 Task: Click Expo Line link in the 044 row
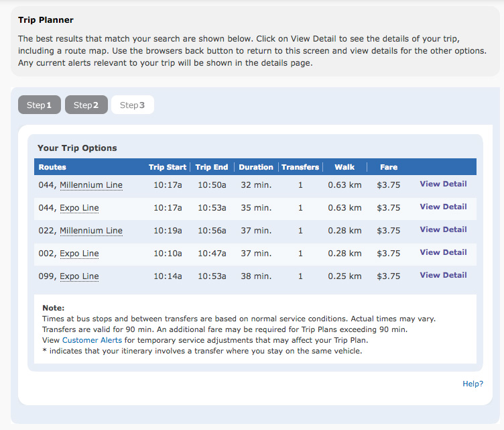point(79,208)
